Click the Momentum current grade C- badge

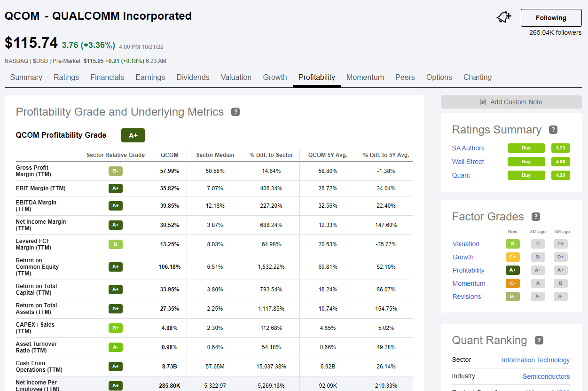(513, 283)
